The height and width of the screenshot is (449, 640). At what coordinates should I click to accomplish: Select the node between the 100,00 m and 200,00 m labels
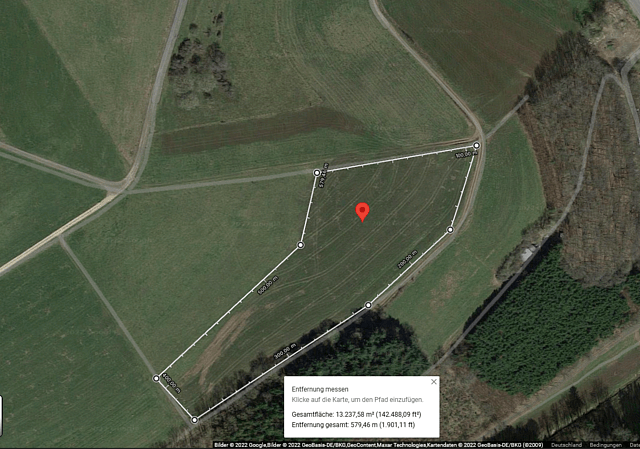coord(450,230)
